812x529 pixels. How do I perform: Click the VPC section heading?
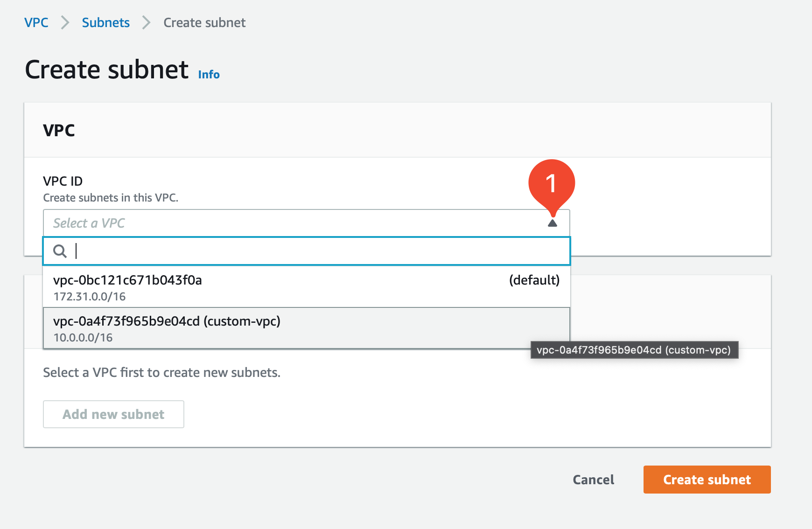[59, 131]
